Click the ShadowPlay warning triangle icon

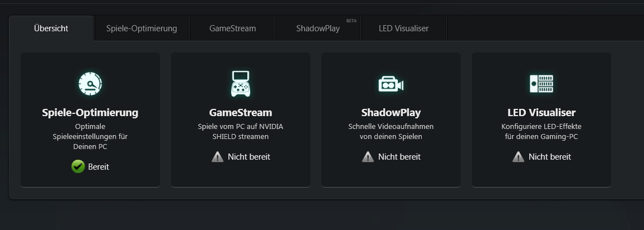click(x=368, y=157)
